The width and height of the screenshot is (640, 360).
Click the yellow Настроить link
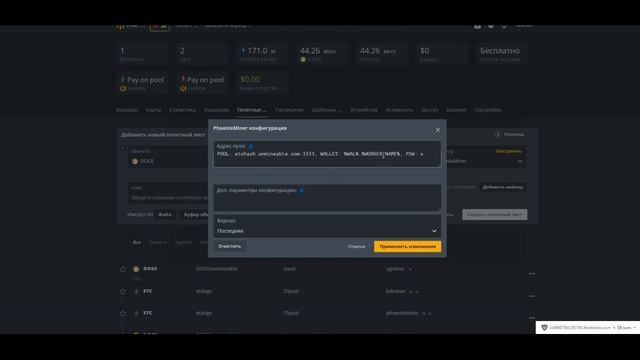click(509, 151)
